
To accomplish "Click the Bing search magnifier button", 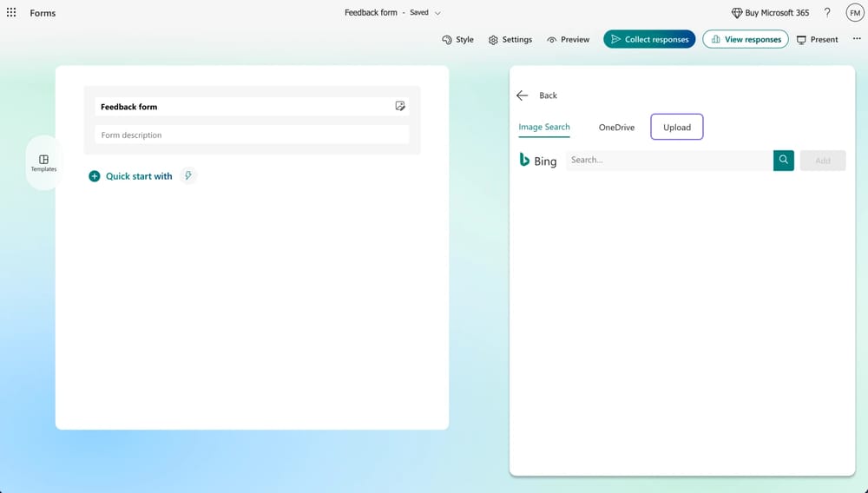I will (784, 161).
